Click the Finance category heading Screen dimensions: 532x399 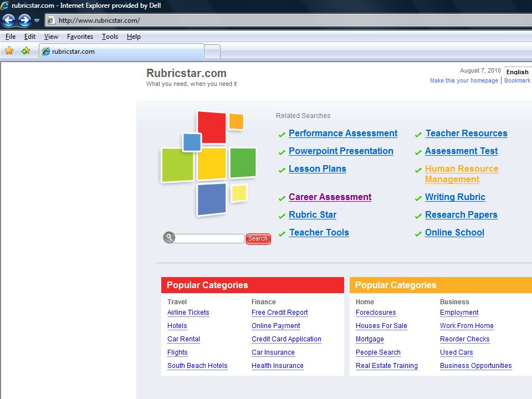pyautogui.click(x=264, y=301)
